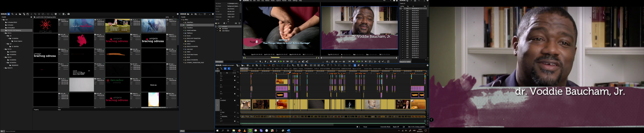Open Firefox from the Windows taskbar
Screen dimensions: 644x133
(x=239, y=131)
